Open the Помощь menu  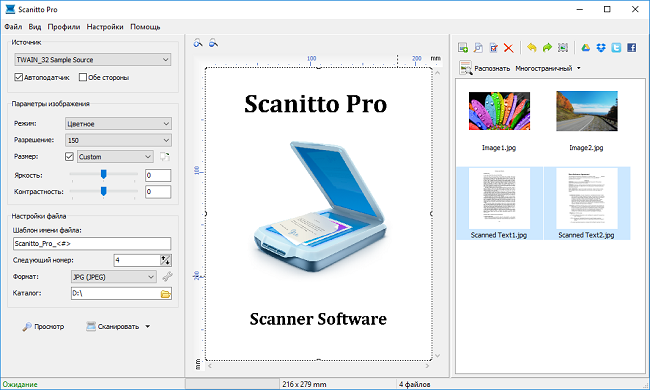click(x=145, y=27)
